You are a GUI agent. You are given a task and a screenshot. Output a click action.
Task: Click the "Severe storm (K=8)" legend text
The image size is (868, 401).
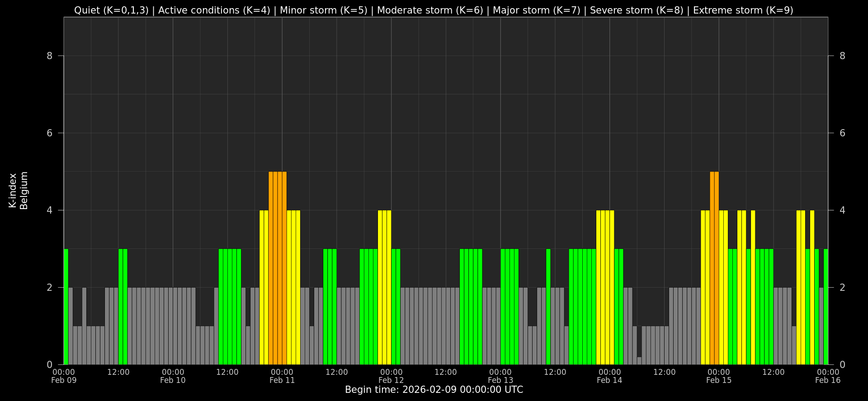[637, 10]
